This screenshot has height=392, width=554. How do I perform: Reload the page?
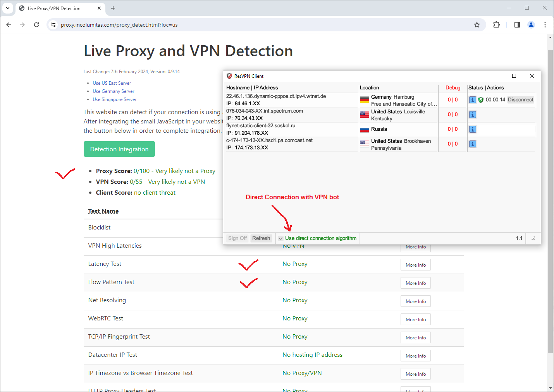coord(36,25)
